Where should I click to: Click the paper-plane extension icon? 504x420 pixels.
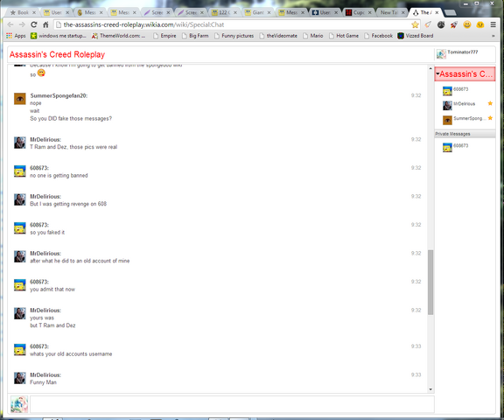pyautogui.click(x=428, y=24)
